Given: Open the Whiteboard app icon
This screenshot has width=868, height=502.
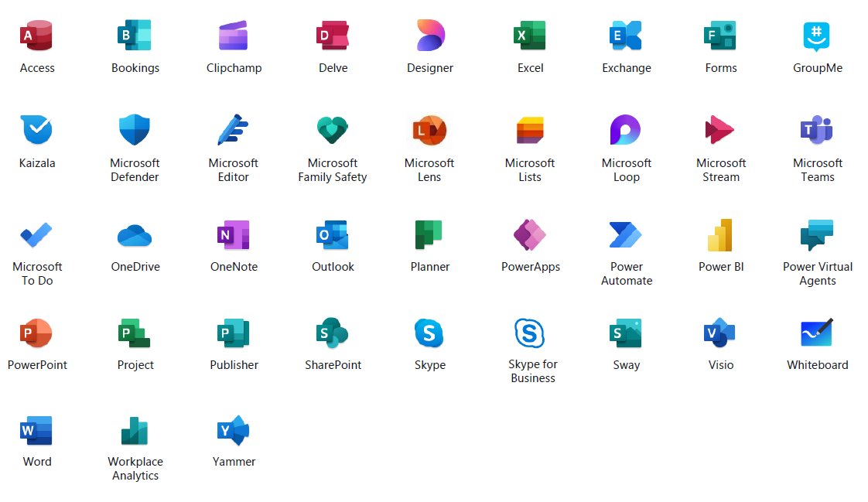Looking at the screenshot, I should tap(817, 333).
